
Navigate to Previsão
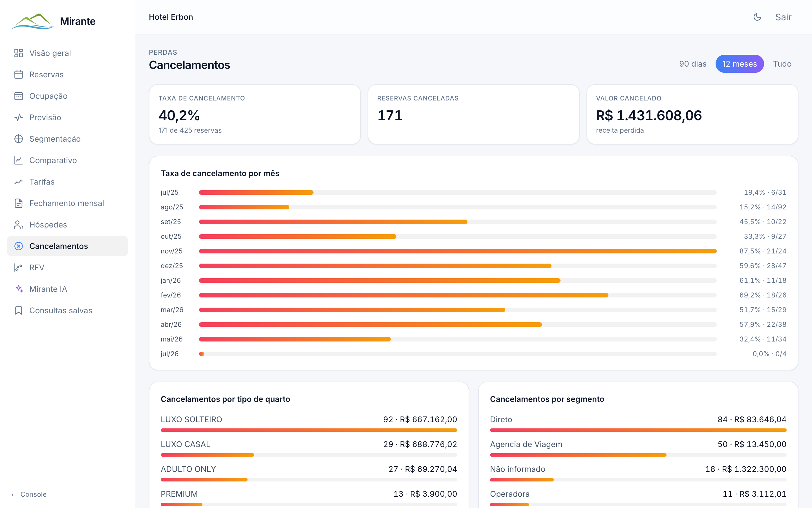pyautogui.click(x=67, y=117)
